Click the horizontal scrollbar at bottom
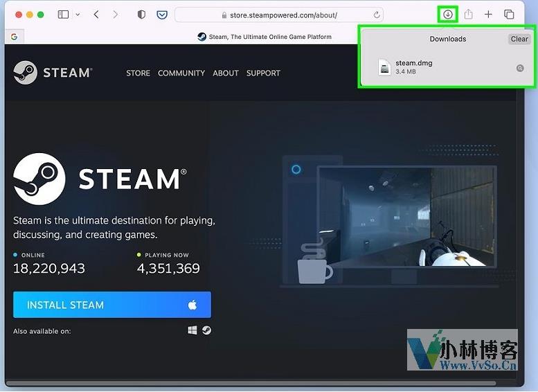The width and height of the screenshot is (538, 392). 251,383
